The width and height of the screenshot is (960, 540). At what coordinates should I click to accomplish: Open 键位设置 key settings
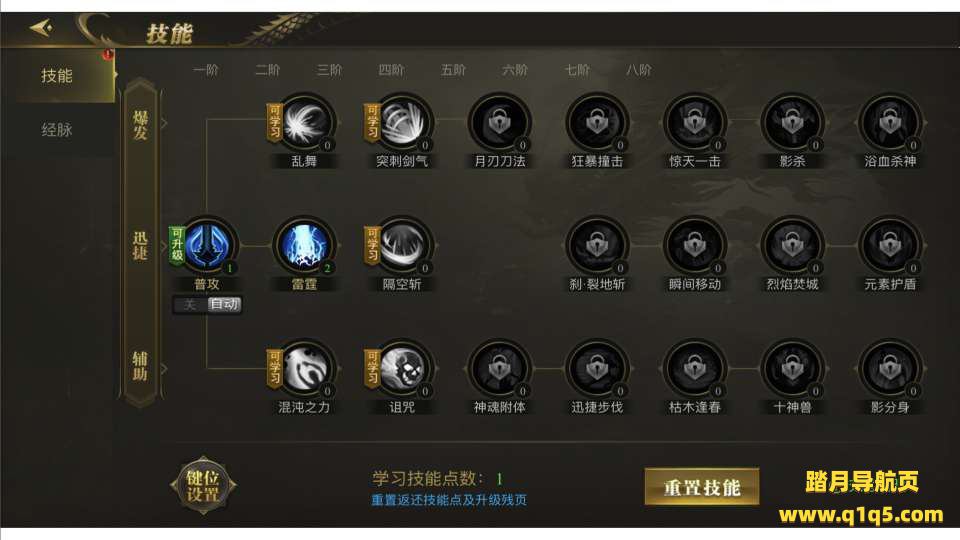tap(203, 486)
